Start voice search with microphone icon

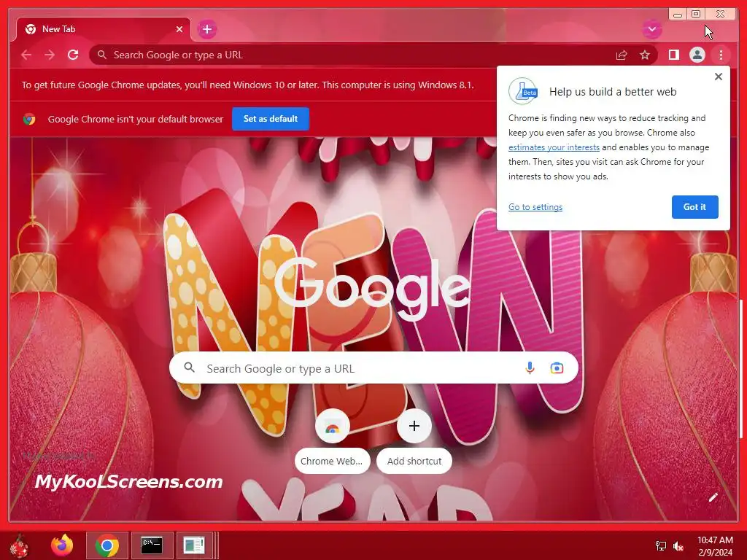530,368
